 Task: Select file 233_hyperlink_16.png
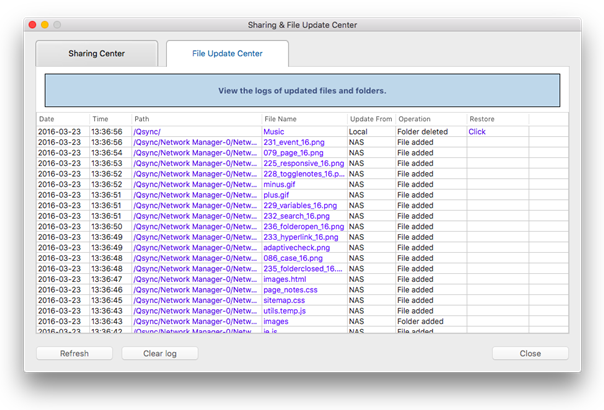[x=301, y=237]
